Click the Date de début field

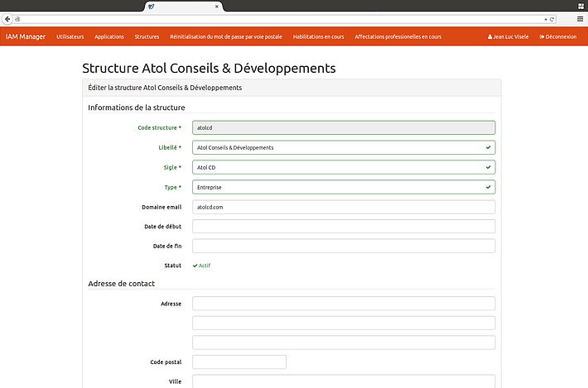click(x=344, y=227)
